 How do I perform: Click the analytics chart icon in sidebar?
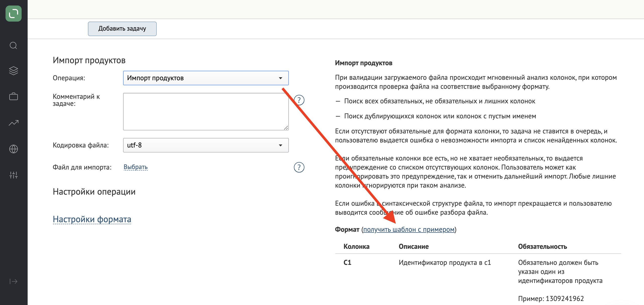(x=14, y=123)
